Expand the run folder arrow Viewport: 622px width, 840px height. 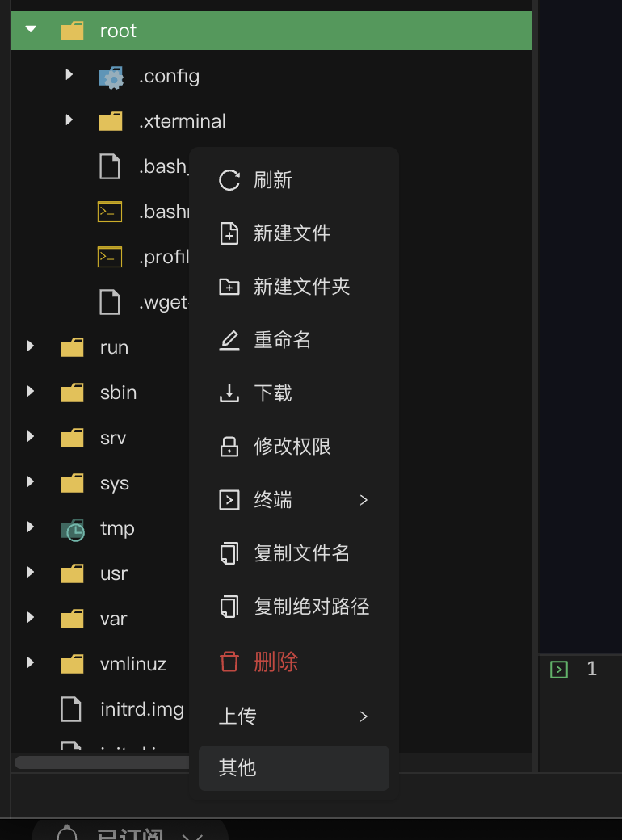pyautogui.click(x=30, y=346)
